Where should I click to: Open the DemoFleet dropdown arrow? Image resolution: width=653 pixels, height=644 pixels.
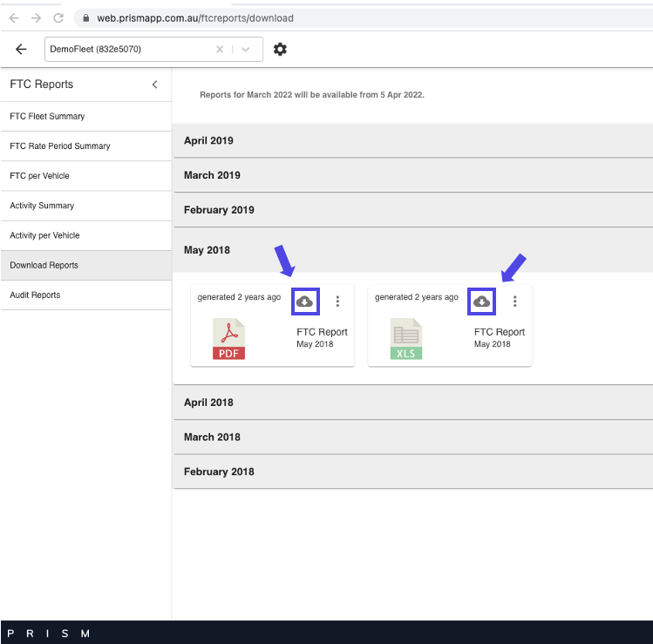coord(246,50)
